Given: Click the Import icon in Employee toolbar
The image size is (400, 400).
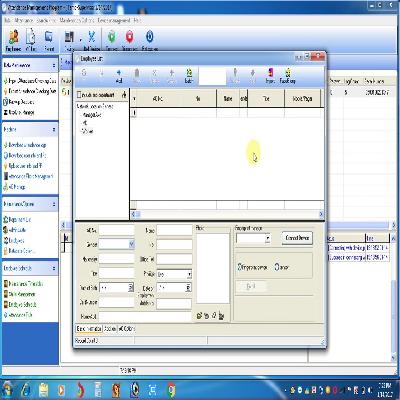Looking at the screenshot, I should (x=270, y=76).
